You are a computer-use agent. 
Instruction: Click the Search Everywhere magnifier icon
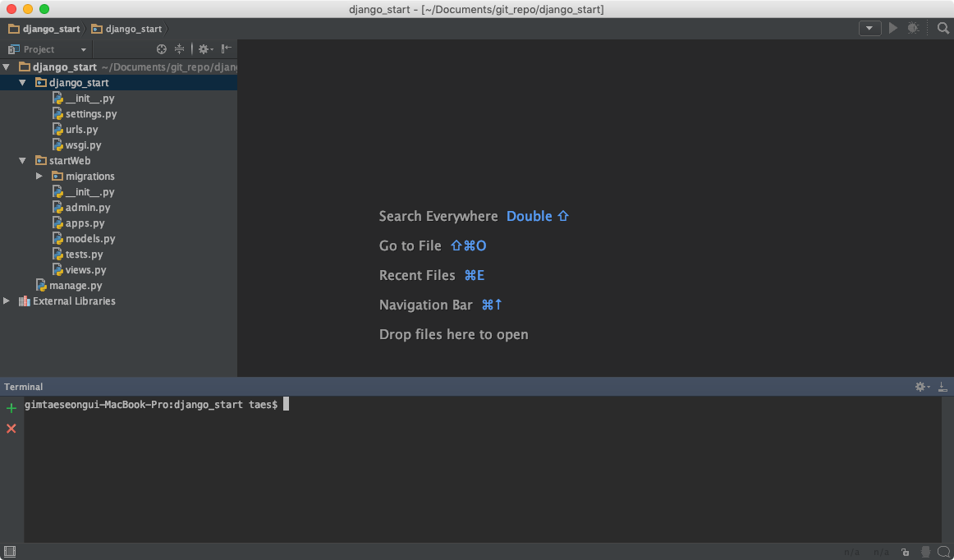943,29
